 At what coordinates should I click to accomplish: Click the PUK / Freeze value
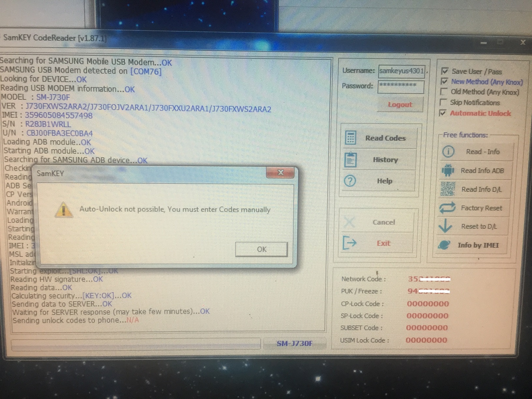pos(429,291)
